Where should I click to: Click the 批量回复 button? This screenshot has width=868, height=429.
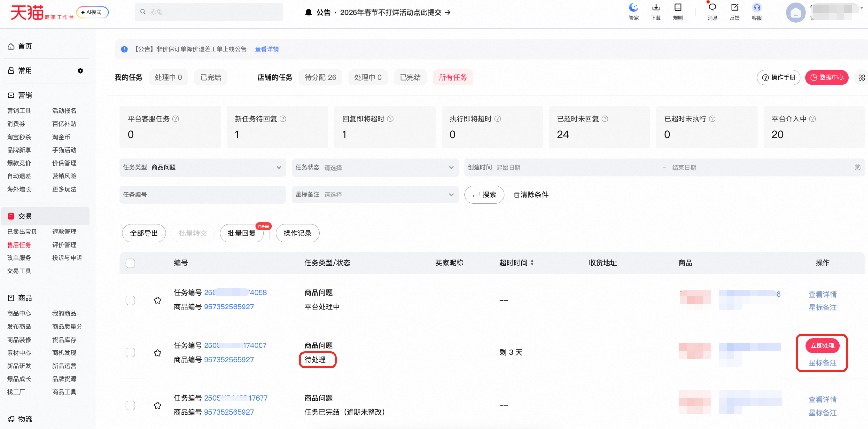click(242, 233)
